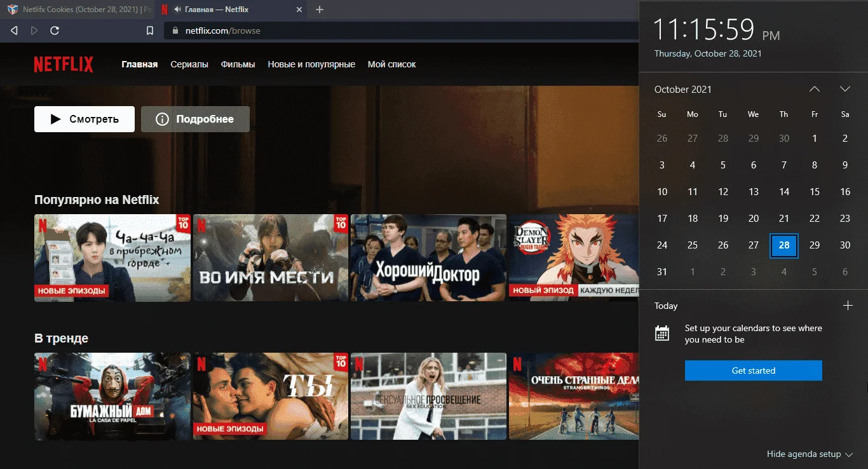Click the Get started button

tap(754, 370)
